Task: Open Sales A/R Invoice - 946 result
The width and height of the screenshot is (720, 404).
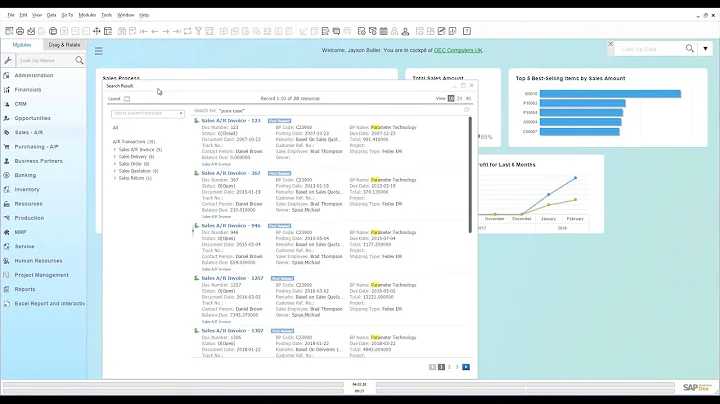Action: pyautogui.click(x=231, y=225)
